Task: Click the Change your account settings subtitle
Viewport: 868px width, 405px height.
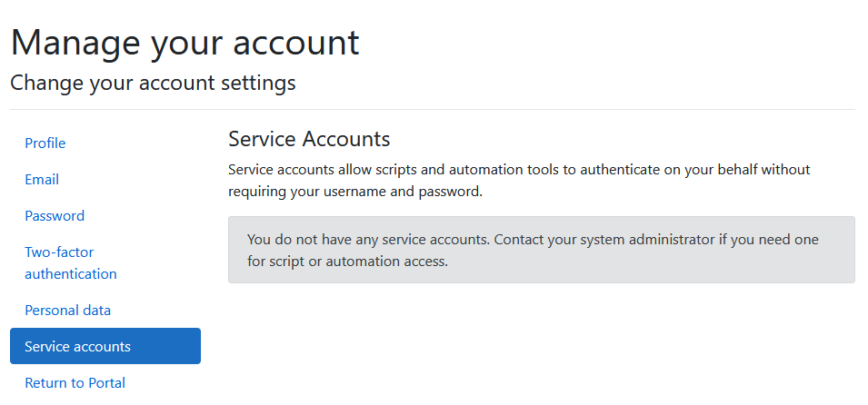Action: point(153,84)
